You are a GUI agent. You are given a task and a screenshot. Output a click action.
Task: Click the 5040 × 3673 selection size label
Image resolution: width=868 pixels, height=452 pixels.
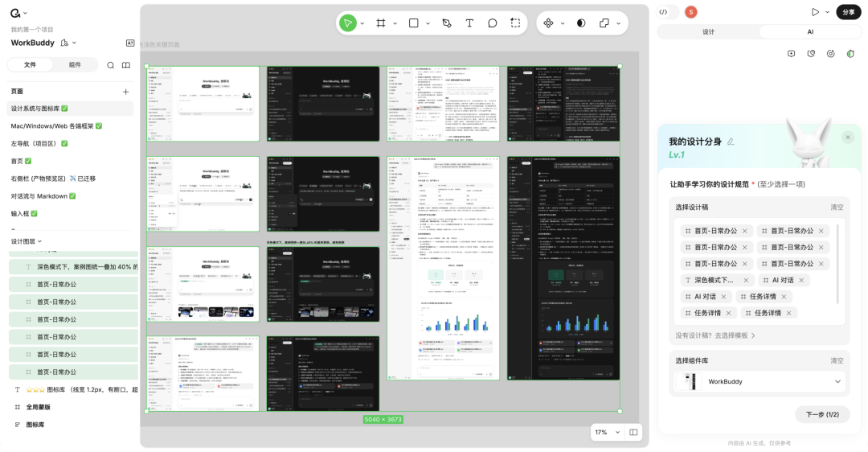coord(383,419)
